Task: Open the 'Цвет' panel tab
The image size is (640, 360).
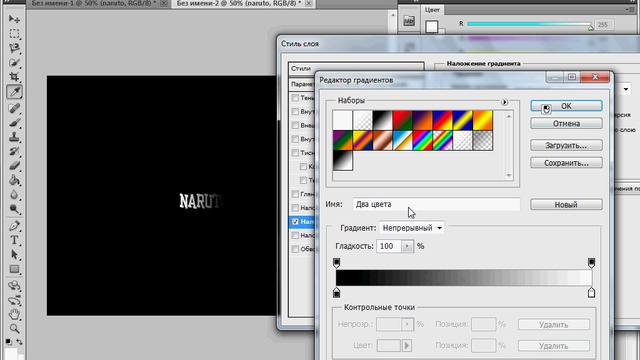Action: point(432,10)
